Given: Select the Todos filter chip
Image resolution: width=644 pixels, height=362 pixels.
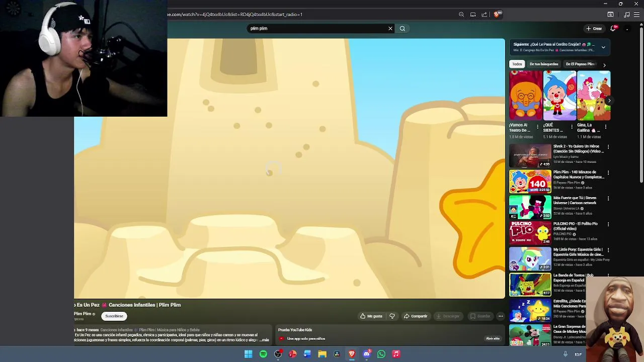Looking at the screenshot, I should click(x=517, y=64).
